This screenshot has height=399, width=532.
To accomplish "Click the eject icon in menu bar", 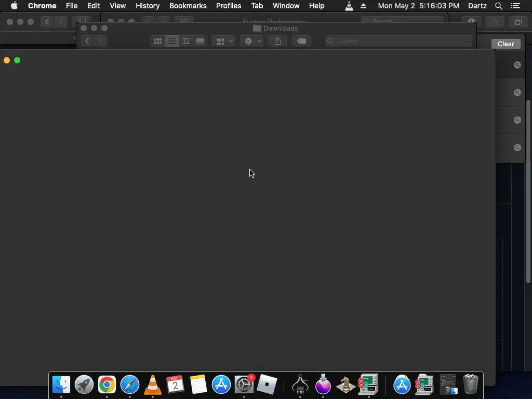I will pyautogui.click(x=363, y=6).
